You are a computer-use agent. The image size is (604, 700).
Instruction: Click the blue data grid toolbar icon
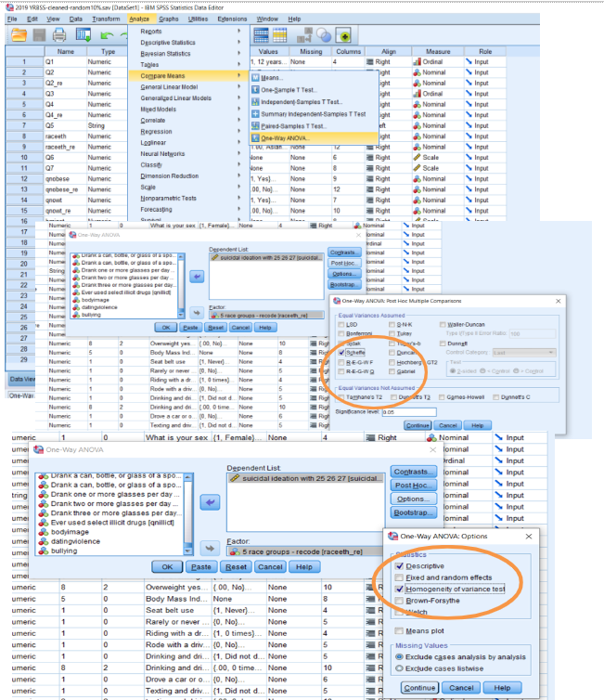pyautogui.click(x=261, y=35)
